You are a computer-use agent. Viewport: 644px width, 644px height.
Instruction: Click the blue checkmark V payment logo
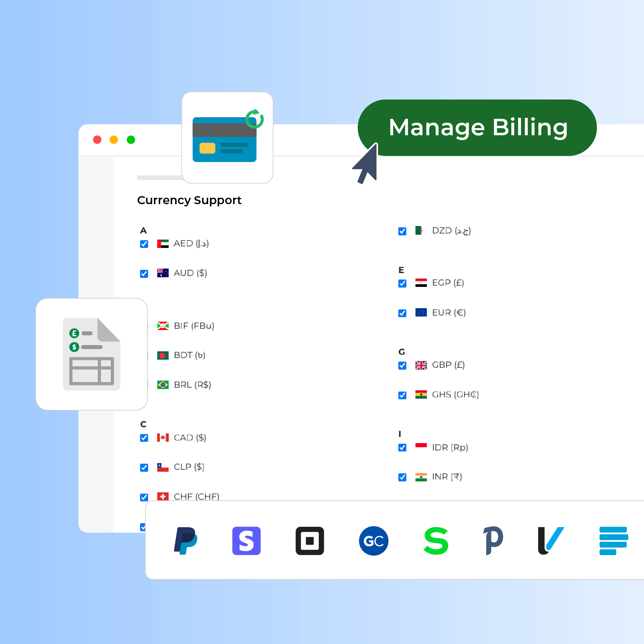[x=551, y=541]
